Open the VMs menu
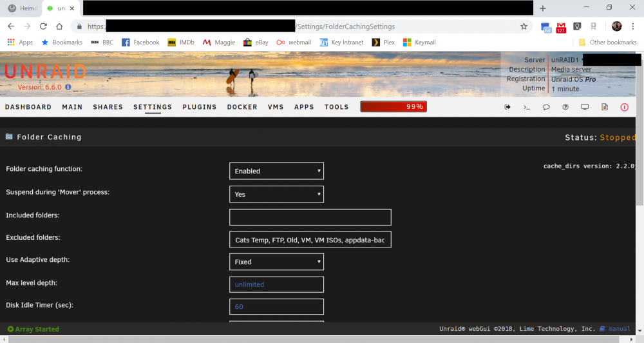Screen dimensions: 644x343 click(x=276, y=107)
